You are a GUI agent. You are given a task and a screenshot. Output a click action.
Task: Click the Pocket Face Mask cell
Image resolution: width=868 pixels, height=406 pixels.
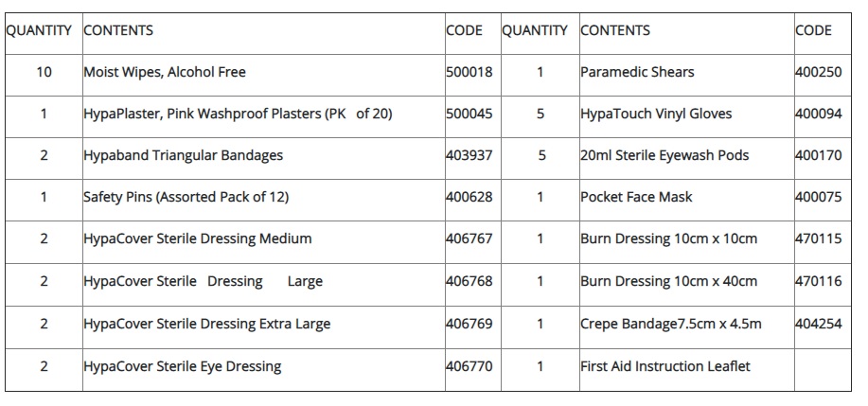[x=636, y=197]
